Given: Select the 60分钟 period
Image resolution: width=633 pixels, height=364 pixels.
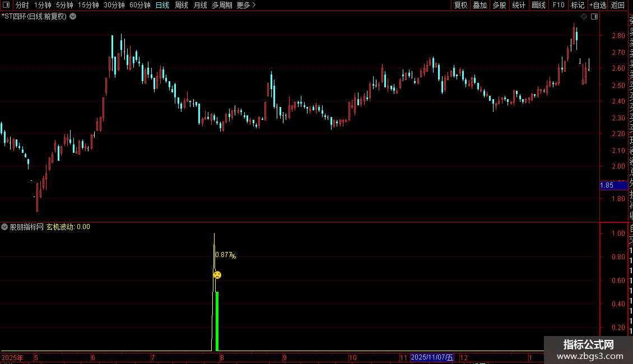Looking at the screenshot, I should point(140,5).
